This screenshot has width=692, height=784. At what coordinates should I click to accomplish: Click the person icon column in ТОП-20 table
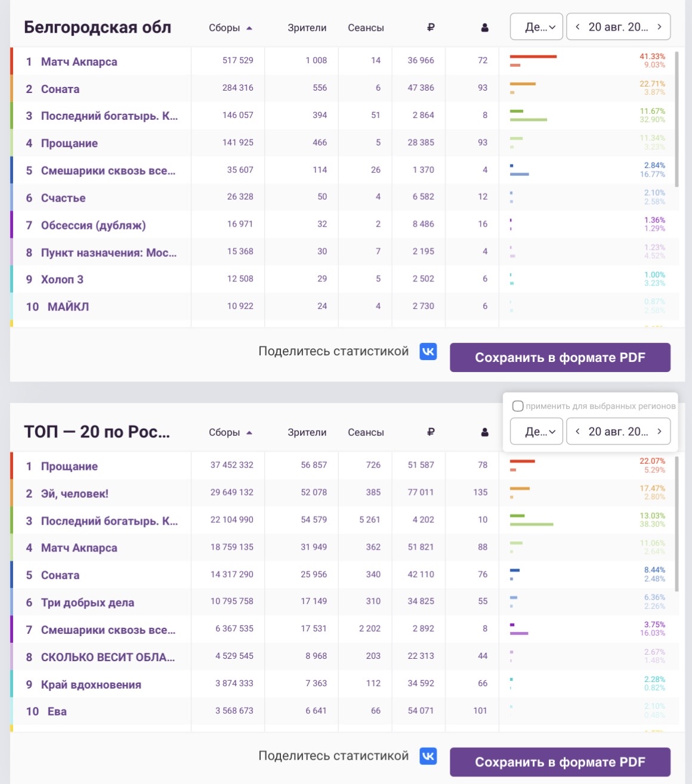(x=484, y=432)
